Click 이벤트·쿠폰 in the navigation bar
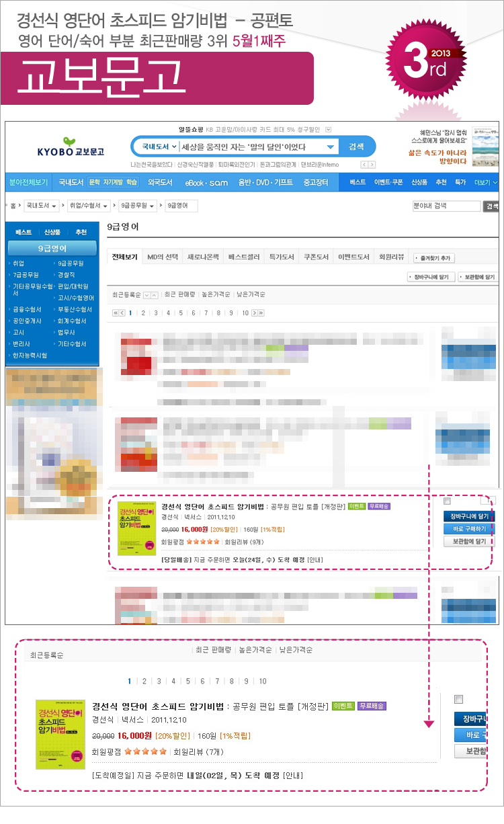 pyautogui.click(x=388, y=182)
